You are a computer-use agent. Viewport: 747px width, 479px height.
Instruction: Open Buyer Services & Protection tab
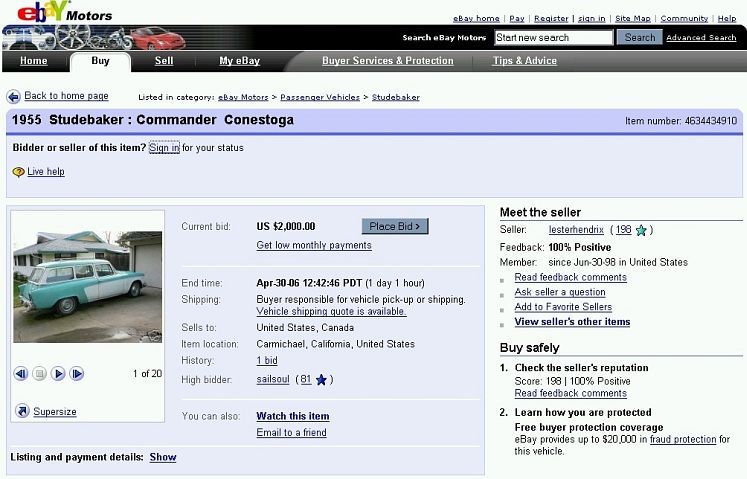point(388,61)
